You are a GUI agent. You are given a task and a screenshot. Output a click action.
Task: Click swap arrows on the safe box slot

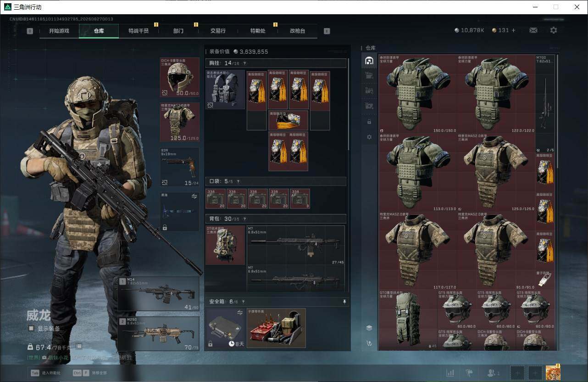coord(239,312)
